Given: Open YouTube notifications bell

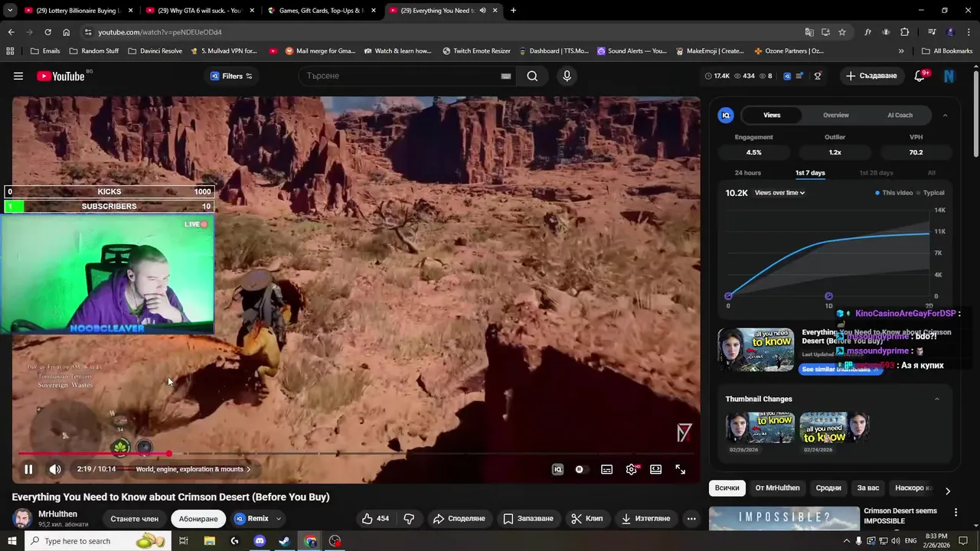Looking at the screenshot, I should 921,76.
